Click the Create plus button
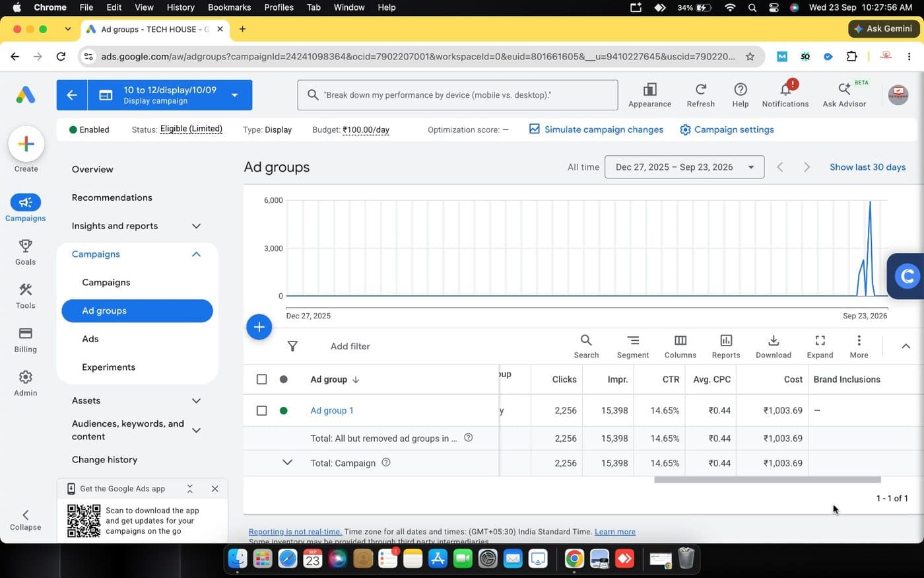Screen dimensions: 924x578 coord(26,143)
